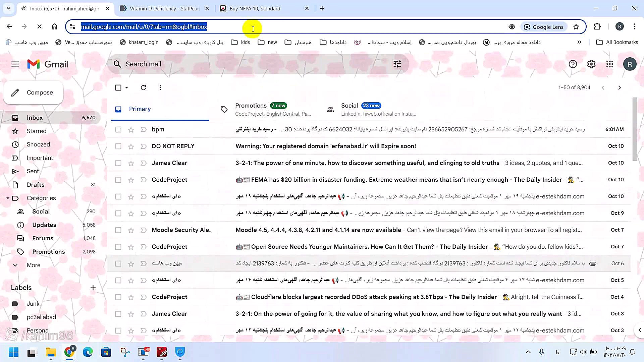Click the Chrome address bar URL
This screenshot has width=644, height=362.
point(144,27)
